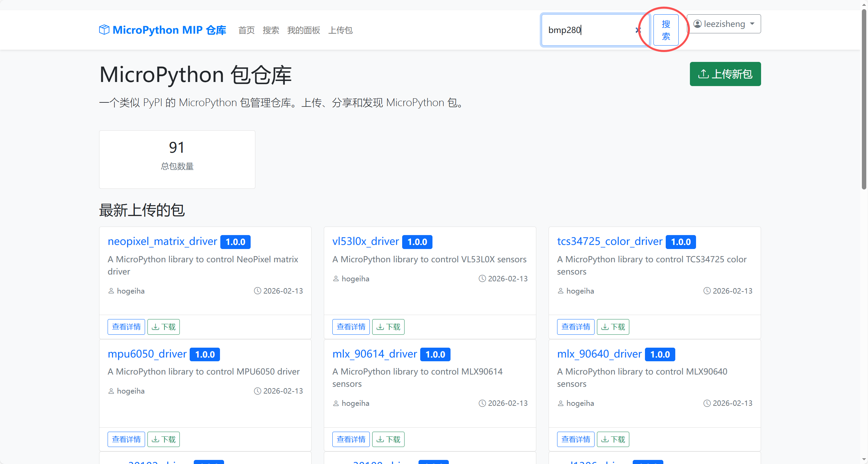The height and width of the screenshot is (464, 868).
Task: Open the mlx_90614_driver package link
Action: click(x=375, y=354)
